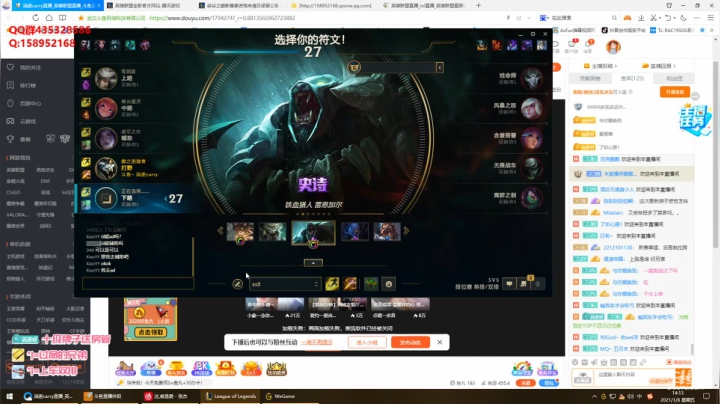Expand the skin panel up-arrow button
This screenshot has width=720, height=404.
pos(313,263)
